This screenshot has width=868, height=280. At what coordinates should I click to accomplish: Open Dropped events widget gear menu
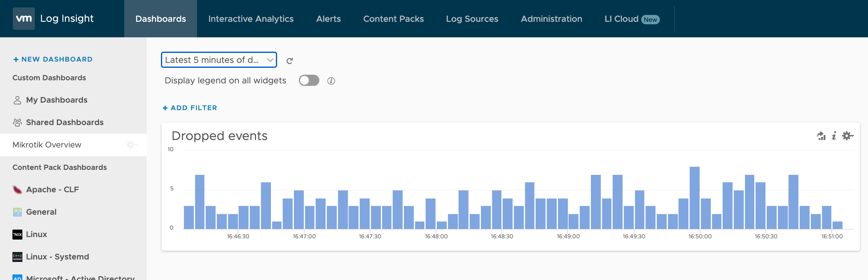[x=847, y=136]
